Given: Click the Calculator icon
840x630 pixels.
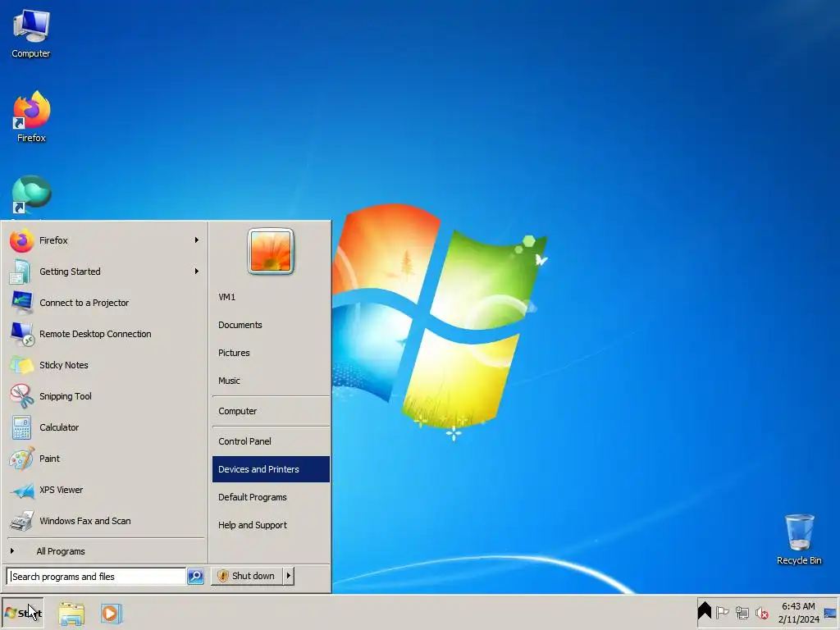Looking at the screenshot, I should (21, 427).
